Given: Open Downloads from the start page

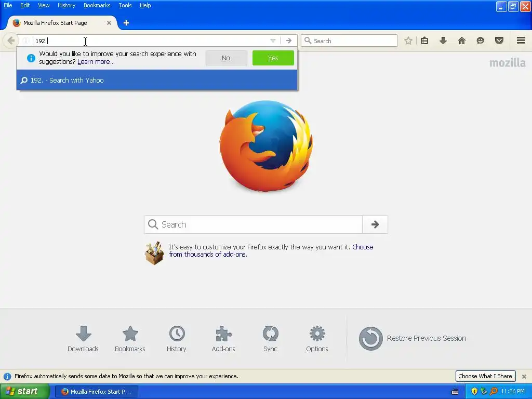Looking at the screenshot, I should [83, 339].
